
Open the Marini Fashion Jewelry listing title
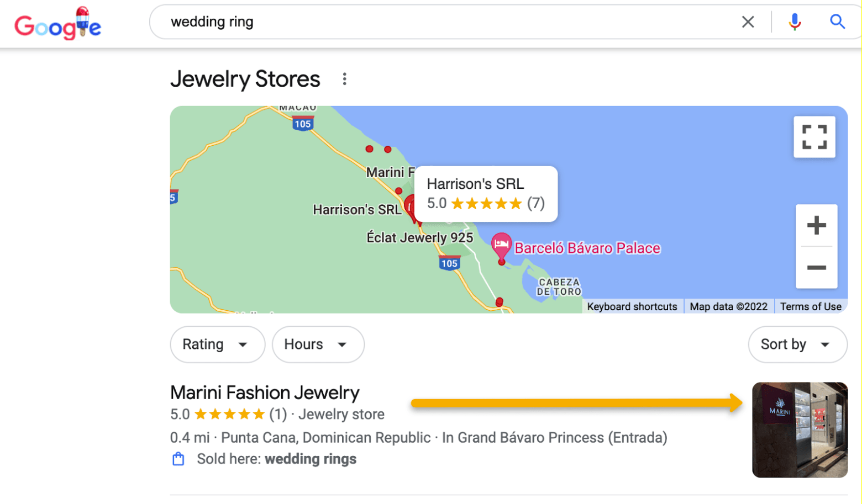(x=265, y=392)
